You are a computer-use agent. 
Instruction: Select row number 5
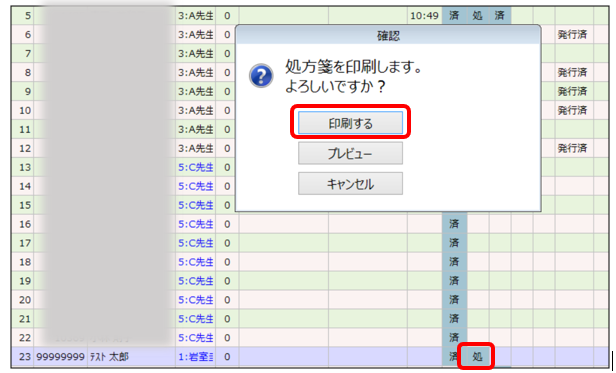click(x=23, y=16)
